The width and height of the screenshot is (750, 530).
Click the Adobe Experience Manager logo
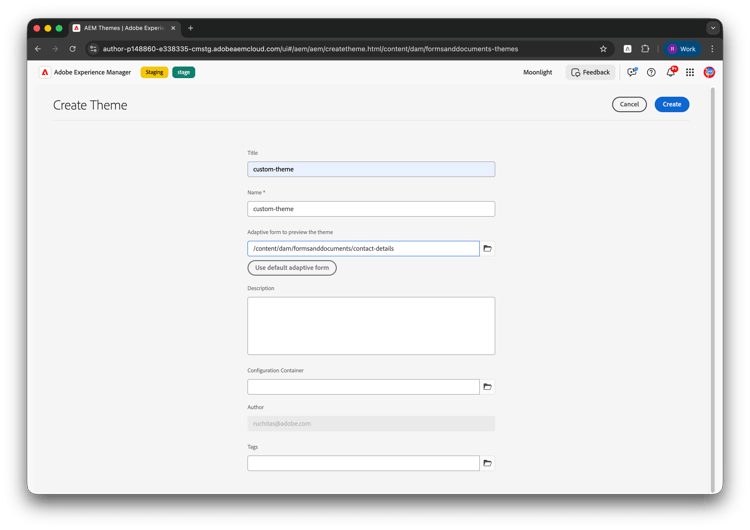45,72
